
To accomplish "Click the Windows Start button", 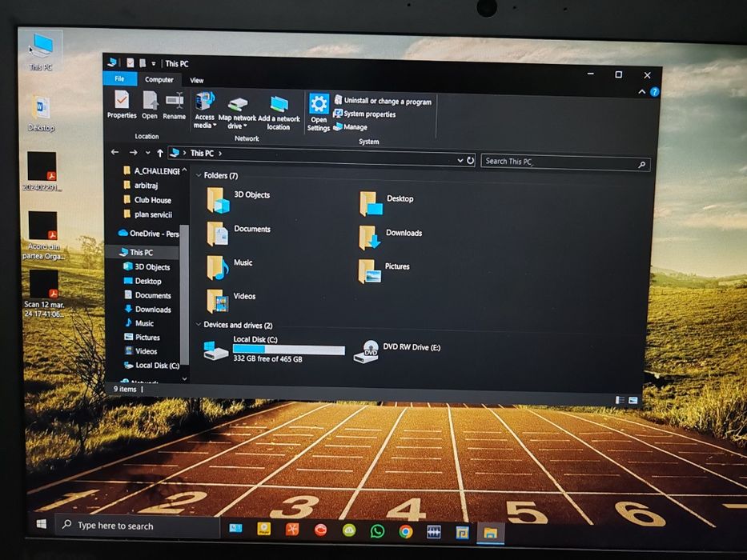I will [x=42, y=524].
